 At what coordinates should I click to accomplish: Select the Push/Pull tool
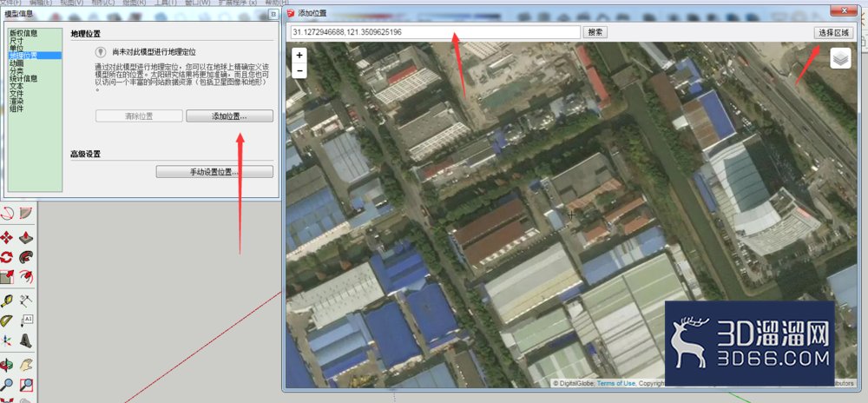point(25,238)
